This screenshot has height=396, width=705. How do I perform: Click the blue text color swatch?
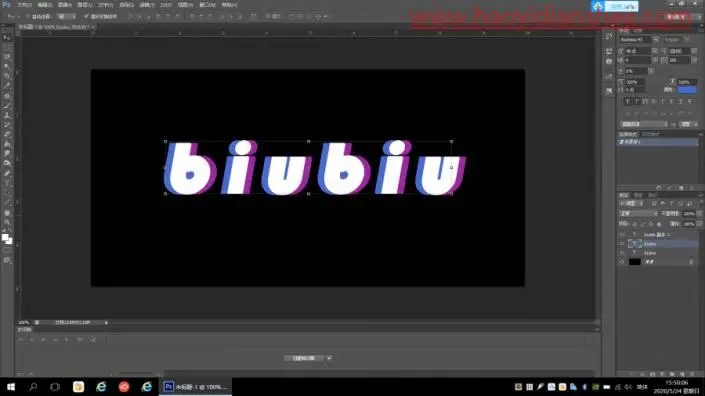click(x=687, y=90)
